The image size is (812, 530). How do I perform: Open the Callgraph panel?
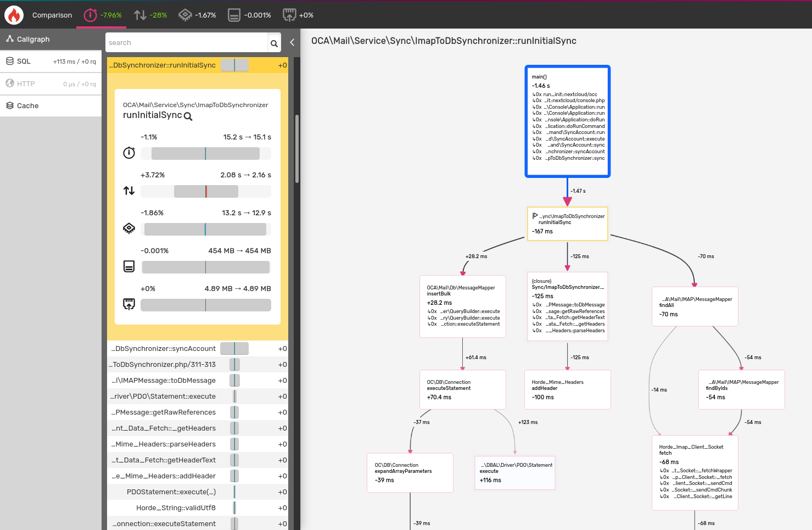pyautogui.click(x=51, y=39)
